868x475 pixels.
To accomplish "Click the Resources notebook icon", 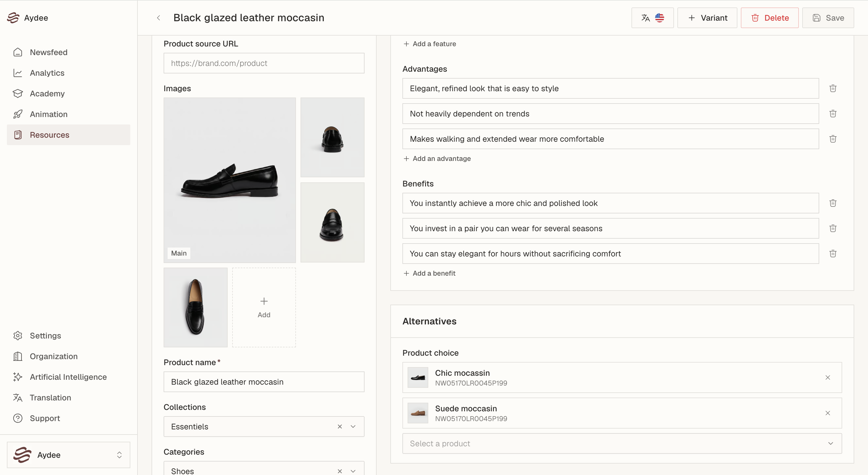I will click(x=18, y=135).
